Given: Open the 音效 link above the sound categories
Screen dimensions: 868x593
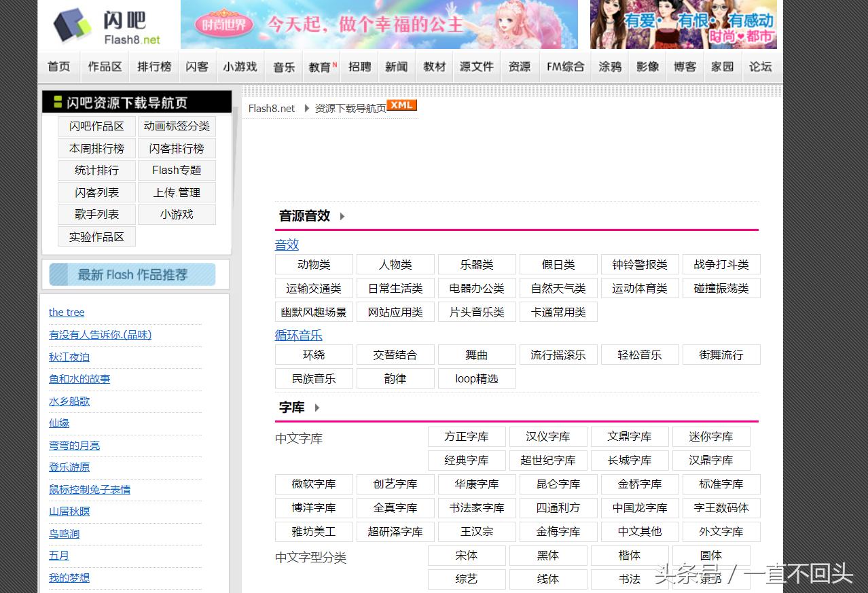Looking at the screenshot, I should point(286,245).
